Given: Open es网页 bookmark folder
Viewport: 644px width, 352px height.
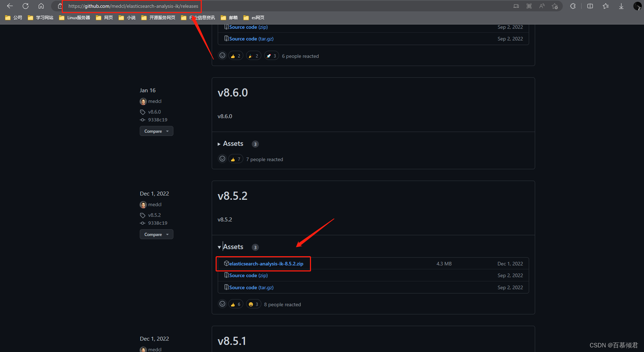Looking at the screenshot, I should (x=254, y=18).
